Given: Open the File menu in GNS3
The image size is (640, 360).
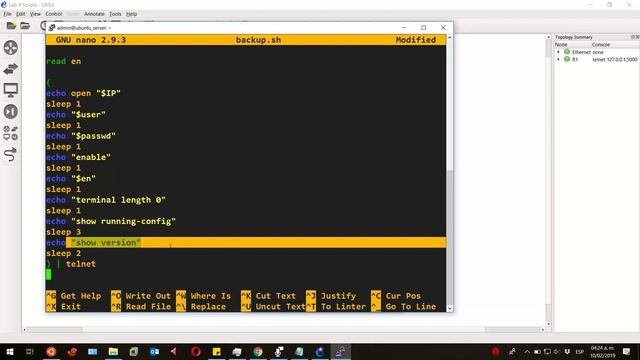Looking at the screenshot, I should point(7,14).
